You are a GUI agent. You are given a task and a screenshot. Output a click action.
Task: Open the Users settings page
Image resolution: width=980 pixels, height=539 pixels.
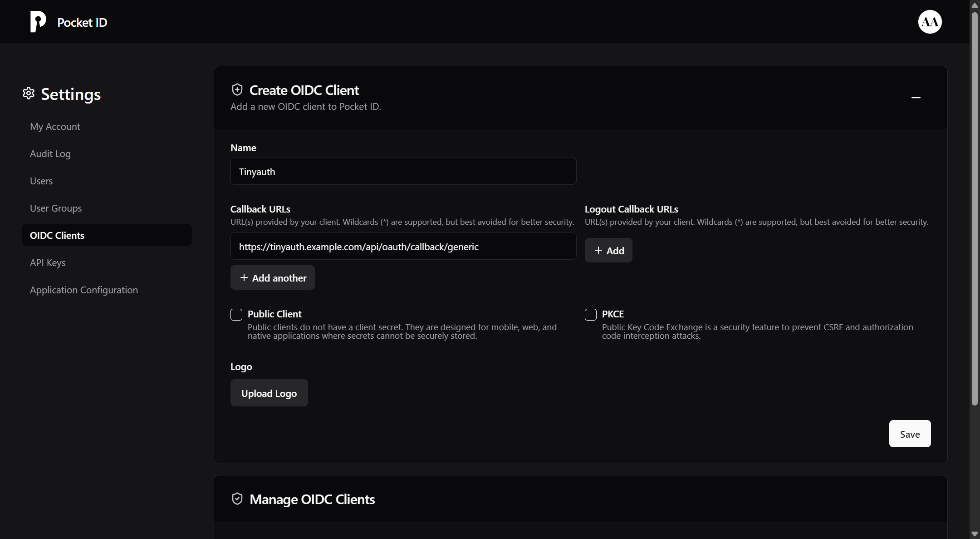41,181
